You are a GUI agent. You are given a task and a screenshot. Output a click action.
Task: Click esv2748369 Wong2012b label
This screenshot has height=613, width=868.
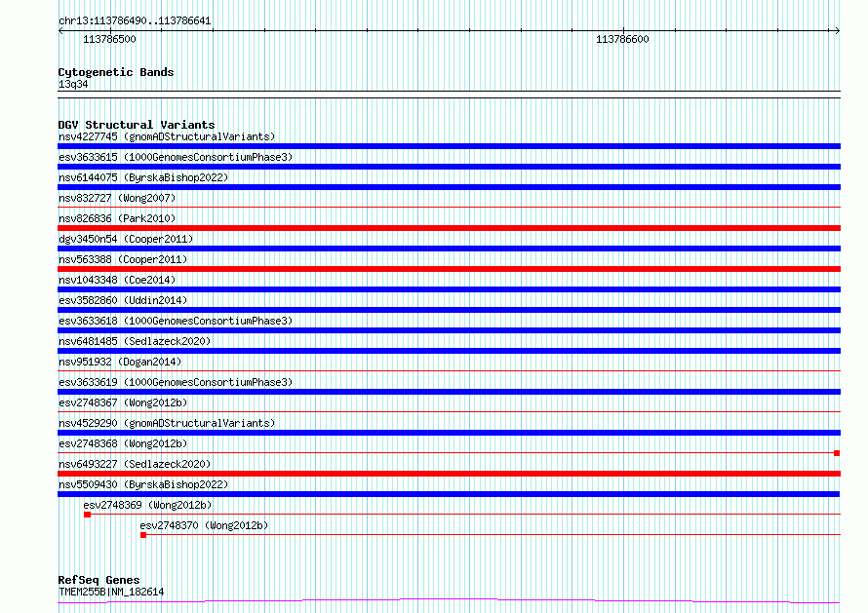click(x=148, y=505)
